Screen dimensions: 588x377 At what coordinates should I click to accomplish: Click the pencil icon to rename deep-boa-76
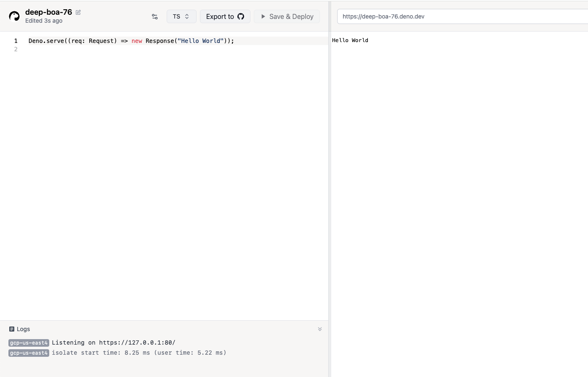78,12
